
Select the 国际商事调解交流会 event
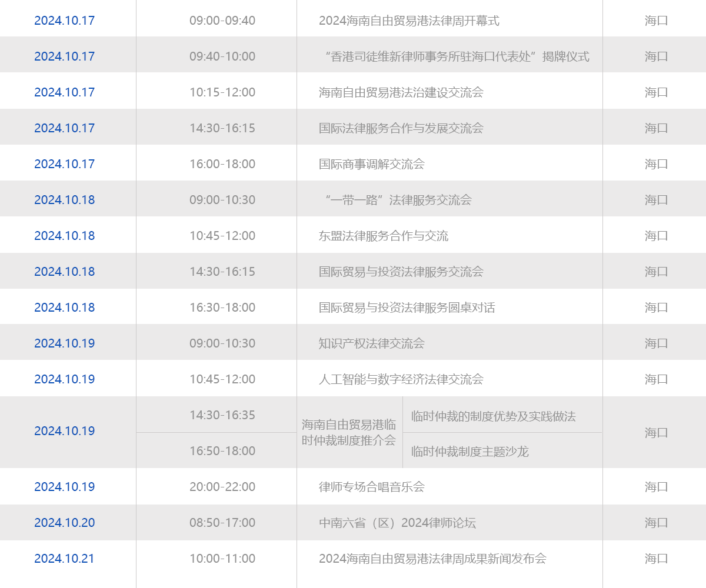[371, 164]
